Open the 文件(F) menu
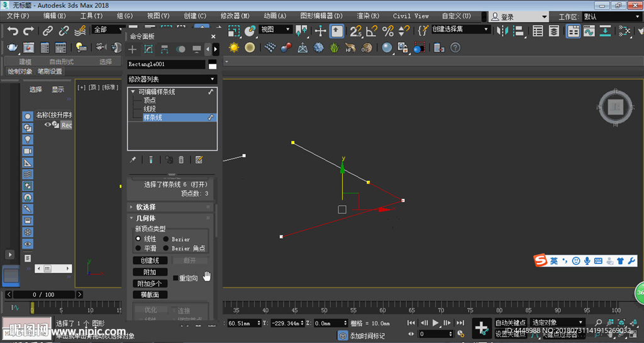644x343 pixels. [18, 16]
